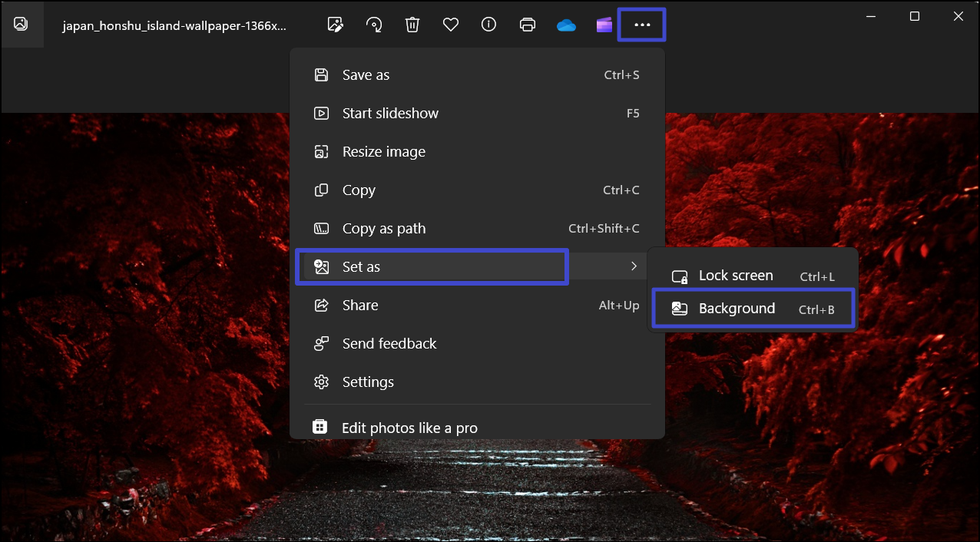Image resolution: width=980 pixels, height=542 pixels.
Task: Open the three-dot See more menu
Action: tap(642, 25)
